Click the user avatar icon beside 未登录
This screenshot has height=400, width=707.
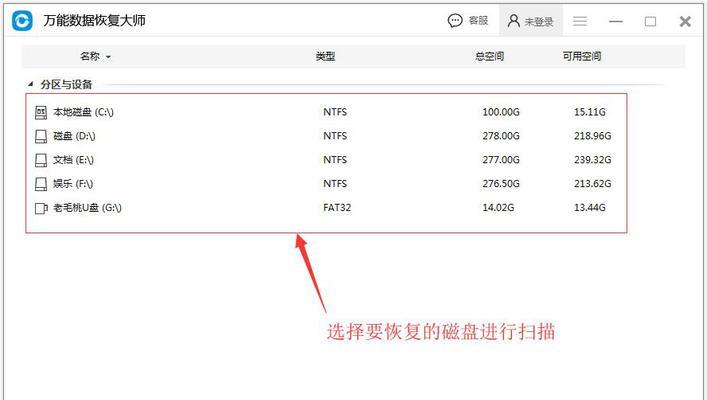[x=513, y=21]
